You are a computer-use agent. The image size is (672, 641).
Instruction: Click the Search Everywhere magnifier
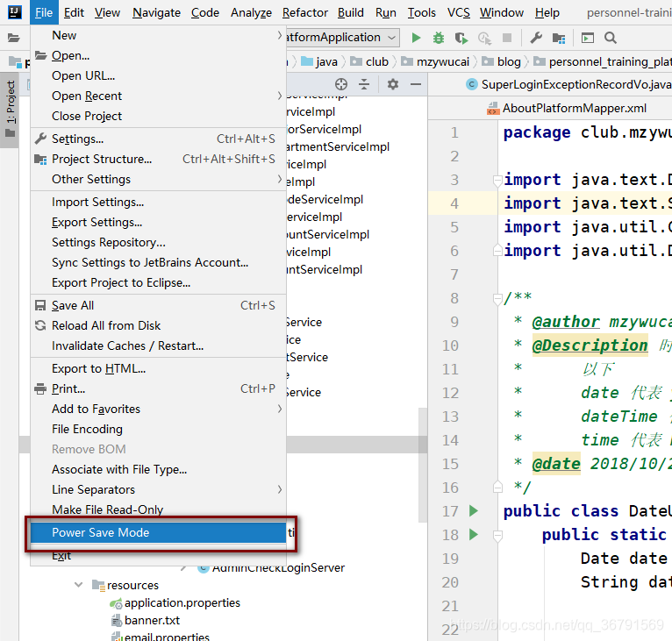[x=611, y=38]
